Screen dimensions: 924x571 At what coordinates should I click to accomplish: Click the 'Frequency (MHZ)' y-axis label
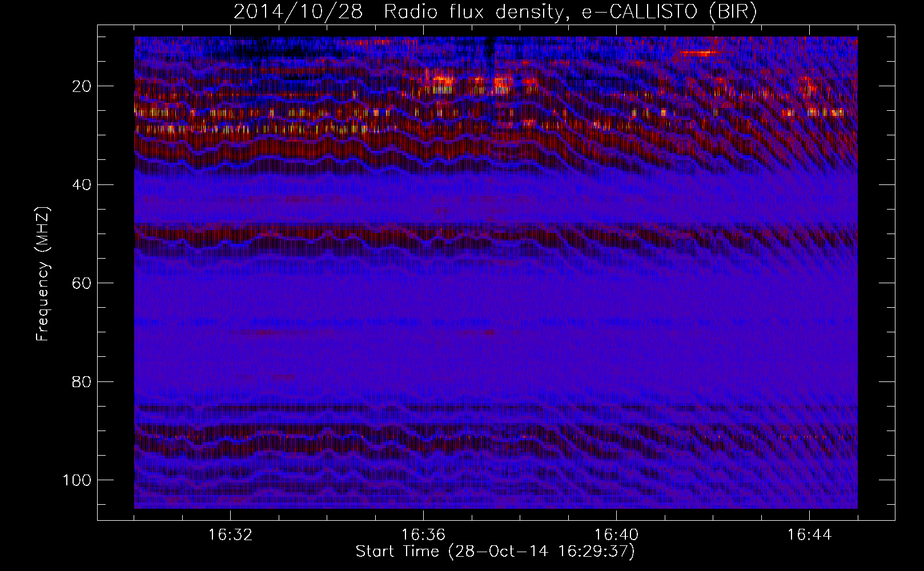43,274
